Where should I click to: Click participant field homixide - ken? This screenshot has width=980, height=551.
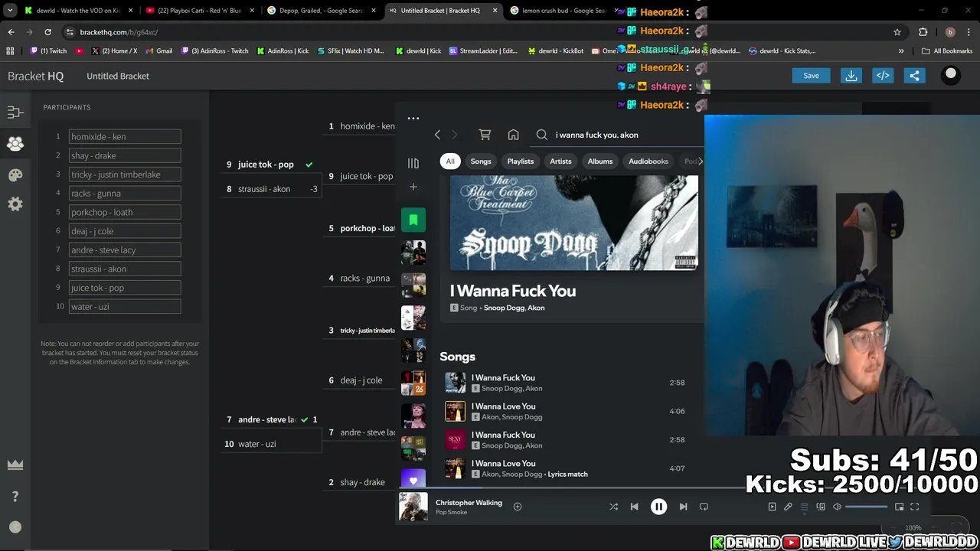(x=125, y=137)
